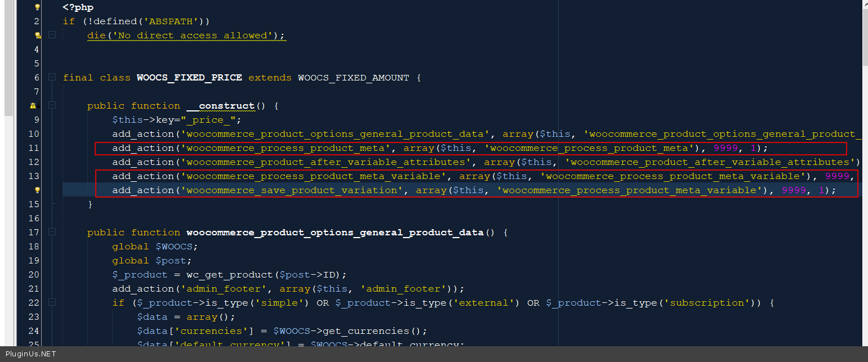Click line number 13 in the gutter

pos(33,176)
